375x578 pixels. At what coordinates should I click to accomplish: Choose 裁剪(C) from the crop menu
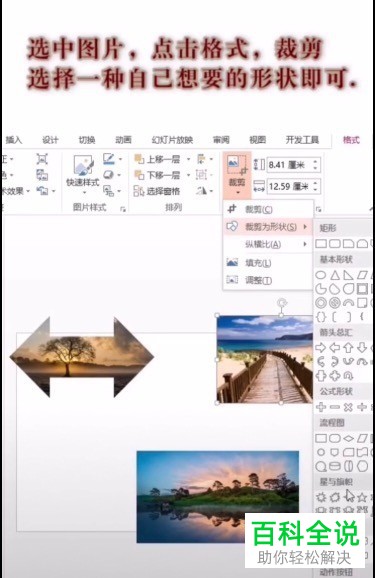268,209
